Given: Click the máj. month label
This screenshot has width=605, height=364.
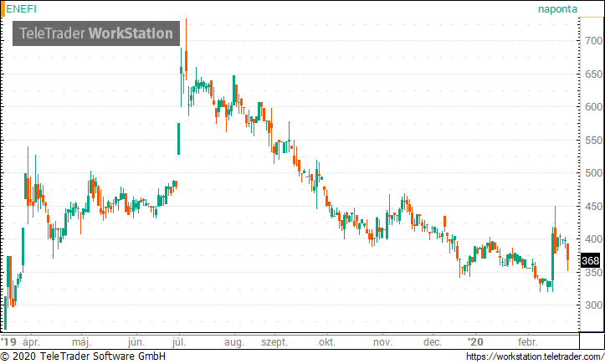Looking at the screenshot, I should [81, 342].
